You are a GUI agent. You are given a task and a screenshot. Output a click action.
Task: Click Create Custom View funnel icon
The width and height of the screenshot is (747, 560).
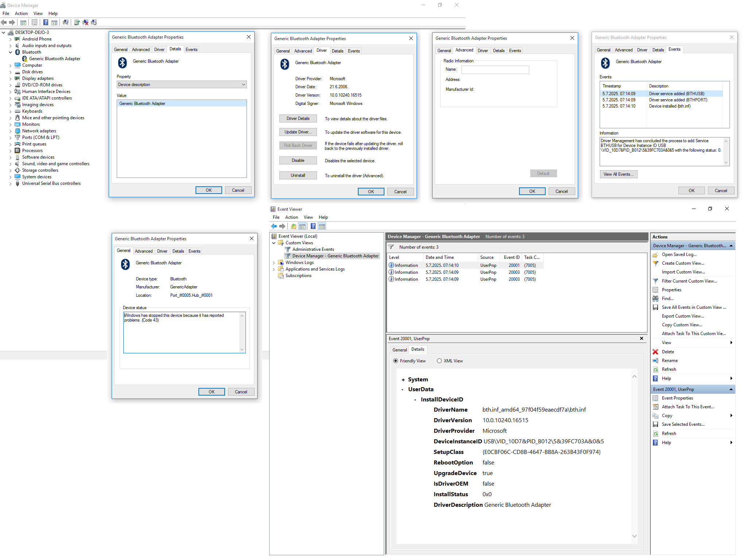[x=655, y=263]
